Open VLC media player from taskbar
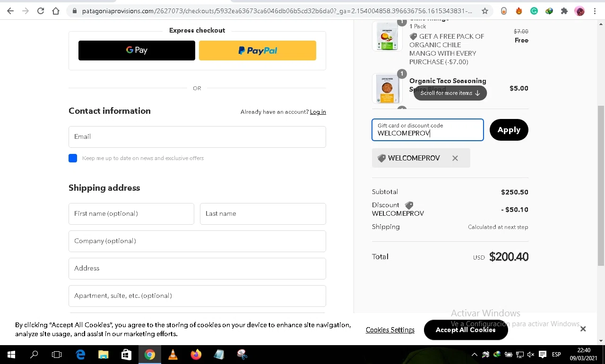The height and width of the screenshot is (364, 605). (x=173, y=355)
